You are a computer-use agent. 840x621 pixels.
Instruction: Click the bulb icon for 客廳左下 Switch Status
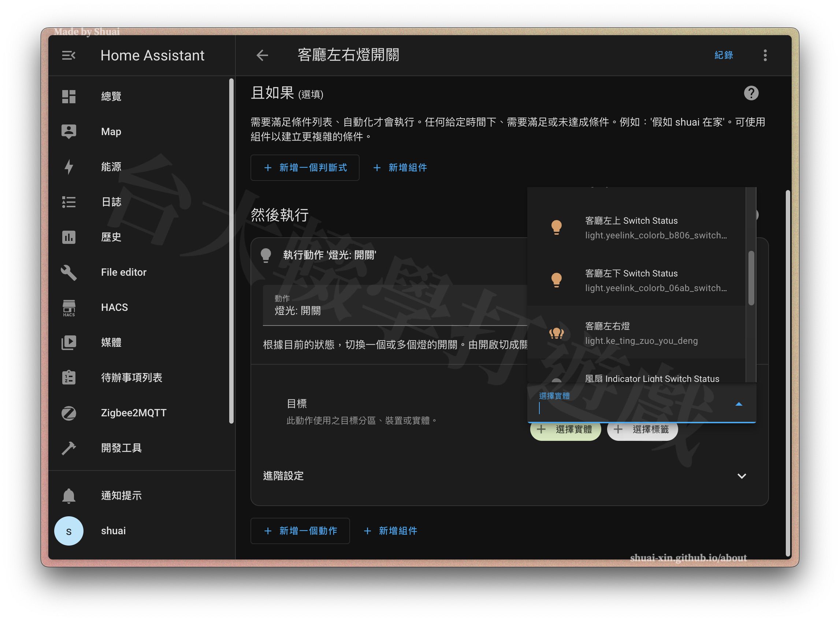(556, 280)
